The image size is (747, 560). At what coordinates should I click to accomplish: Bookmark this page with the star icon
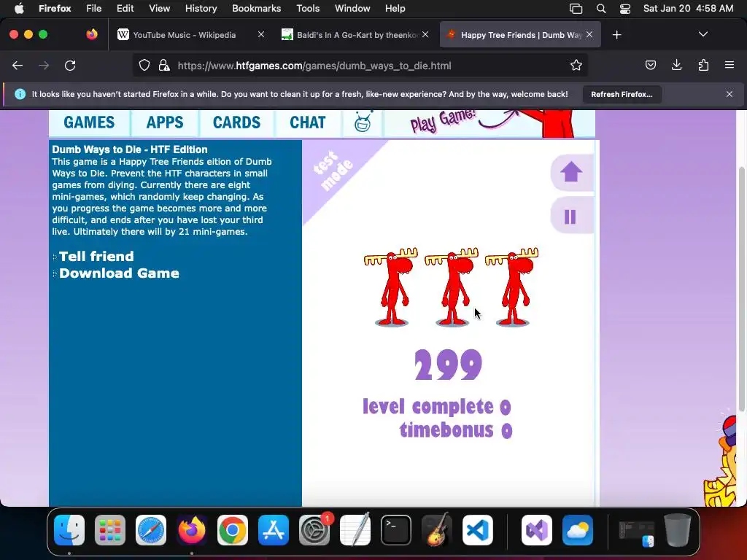pyautogui.click(x=576, y=66)
